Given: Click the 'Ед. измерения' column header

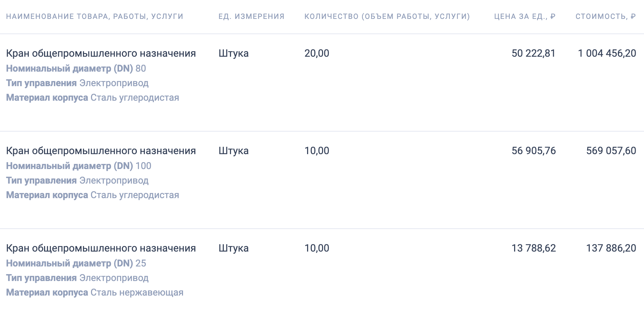Looking at the screenshot, I should pos(251,16).
